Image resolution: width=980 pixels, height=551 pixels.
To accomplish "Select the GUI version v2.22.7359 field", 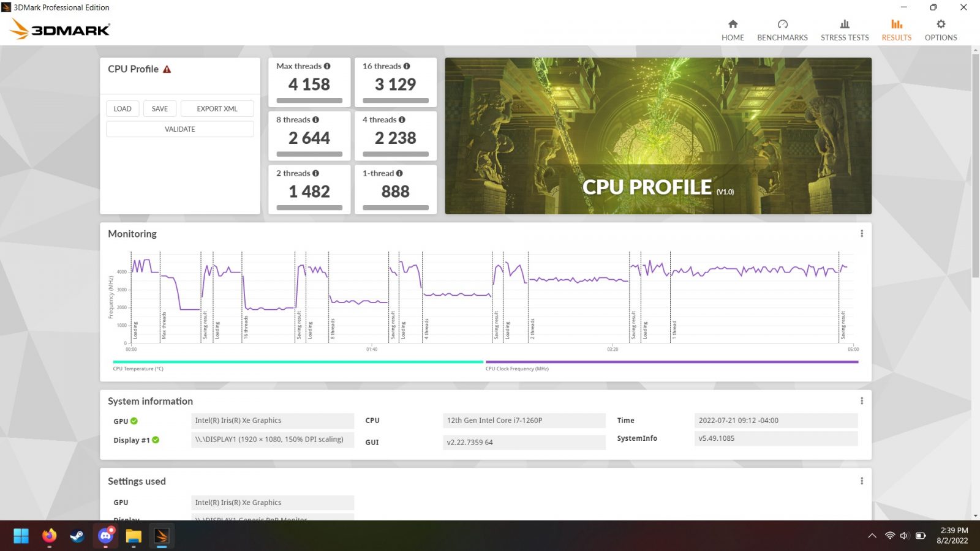I will 524,442.
